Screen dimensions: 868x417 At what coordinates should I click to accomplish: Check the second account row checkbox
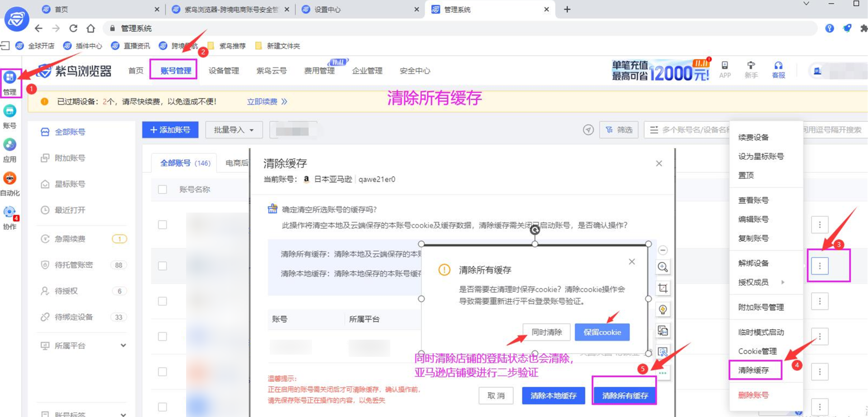coord(163,266)
